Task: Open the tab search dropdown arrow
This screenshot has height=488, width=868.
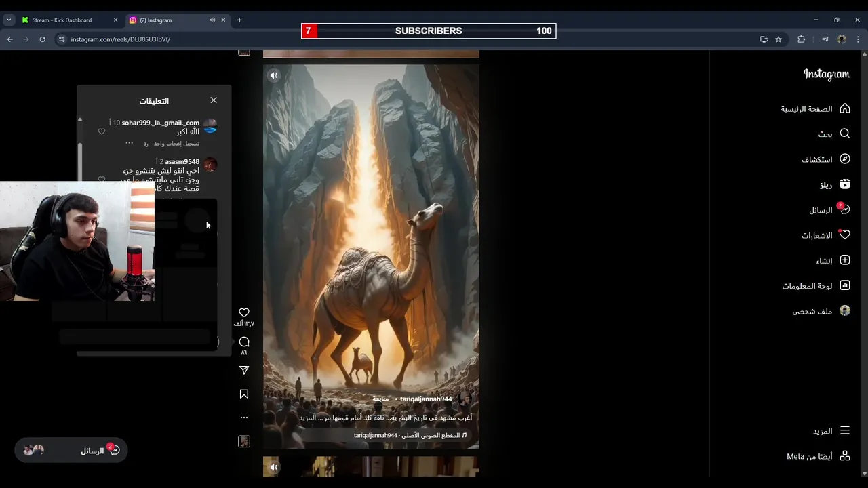Action: [9, 20]
